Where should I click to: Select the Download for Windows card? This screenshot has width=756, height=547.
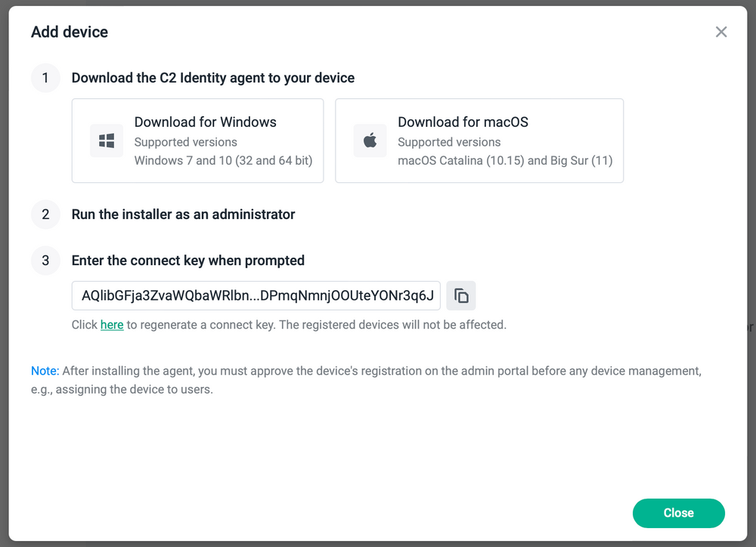[x=197, y=141]
